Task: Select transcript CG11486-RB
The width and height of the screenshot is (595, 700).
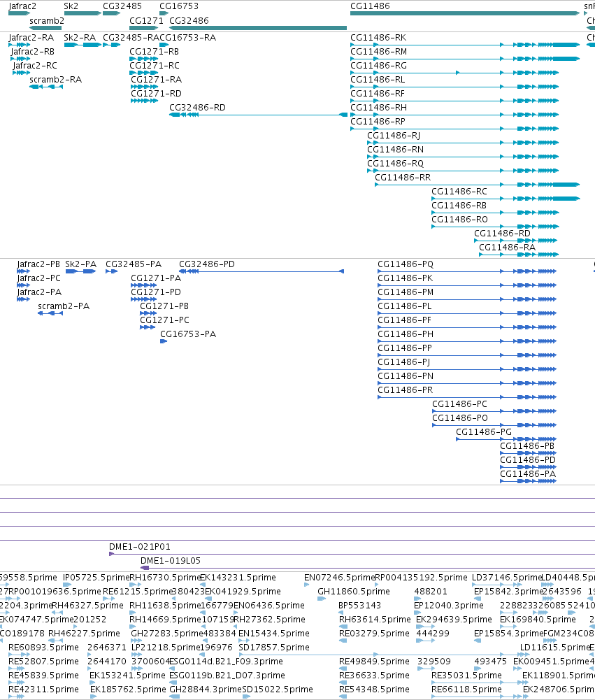Action: 459,206
